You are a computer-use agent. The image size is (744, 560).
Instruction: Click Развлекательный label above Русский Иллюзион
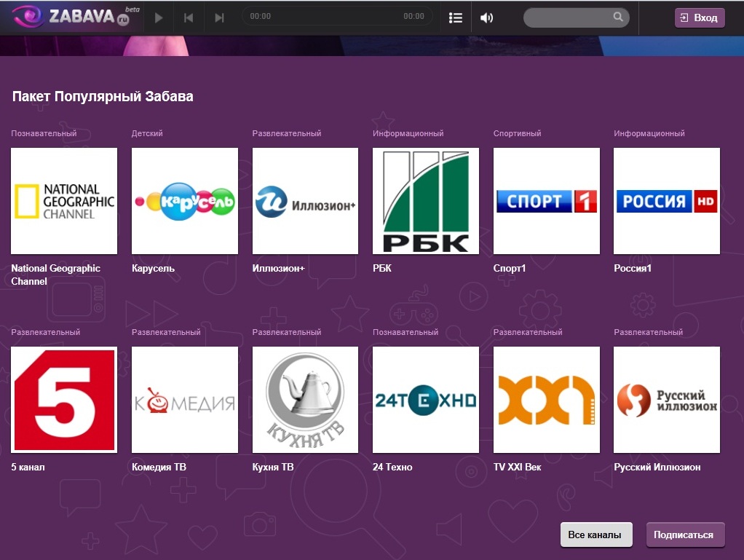648,332
